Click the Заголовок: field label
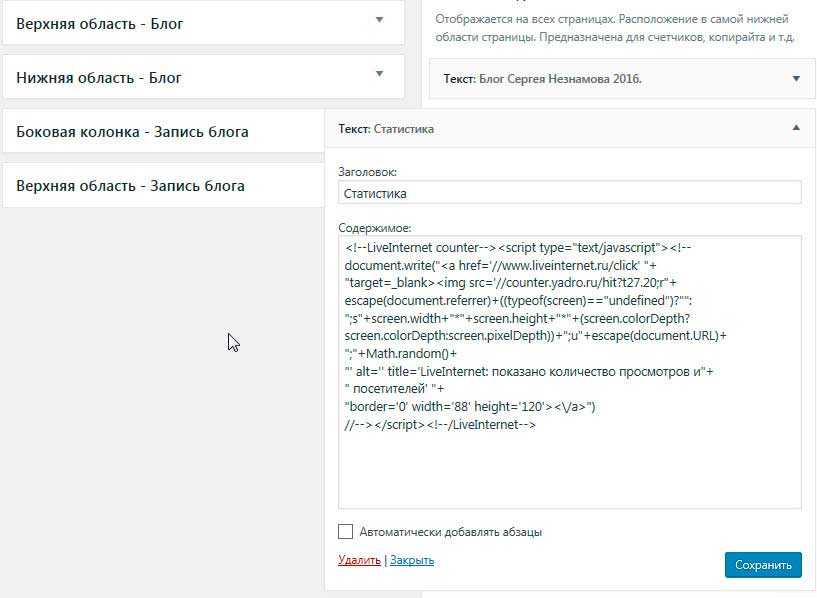817x598 pixels. tap(368, 172)
